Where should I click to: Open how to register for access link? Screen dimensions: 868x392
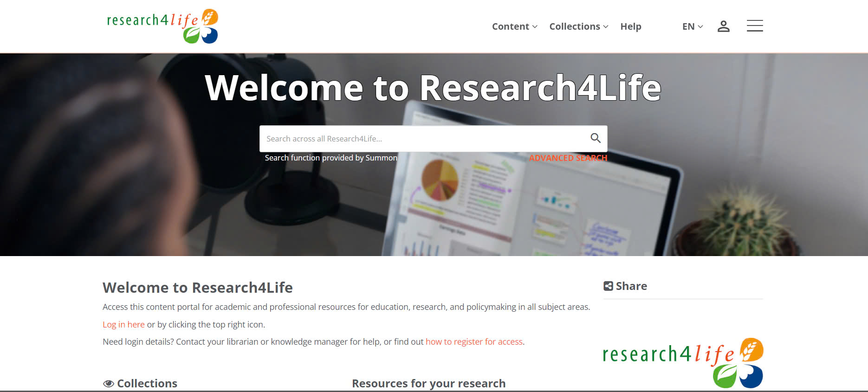click(x=474, y=342)
